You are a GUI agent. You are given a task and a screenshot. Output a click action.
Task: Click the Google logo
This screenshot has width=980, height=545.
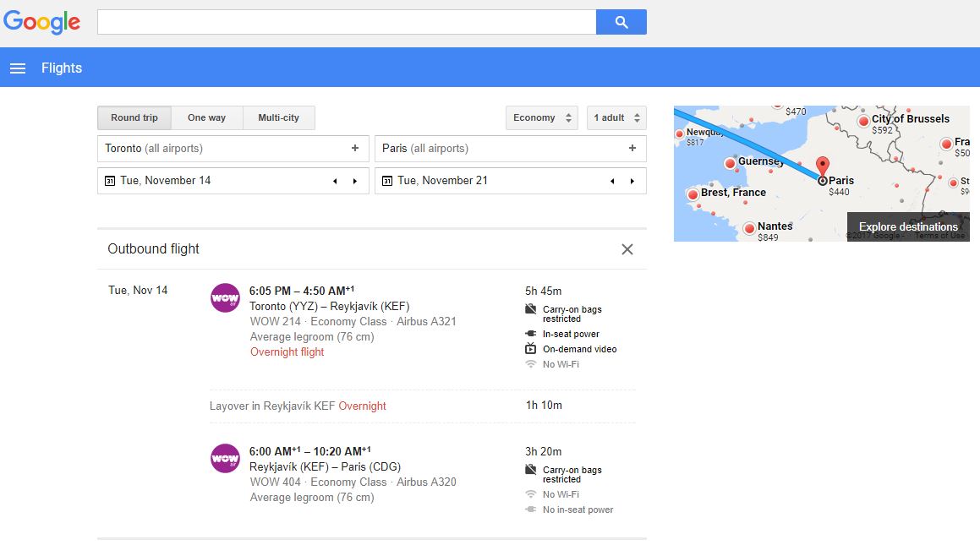coord(42,23)
